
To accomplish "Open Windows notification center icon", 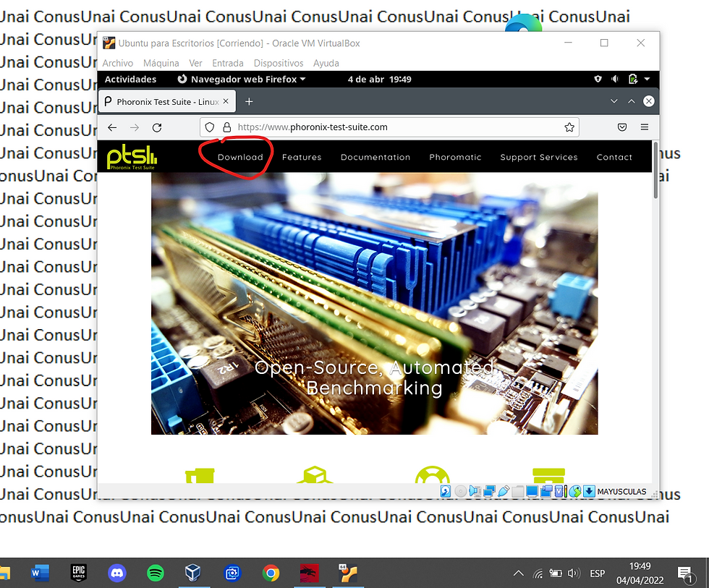I will [x=685, y=574].
